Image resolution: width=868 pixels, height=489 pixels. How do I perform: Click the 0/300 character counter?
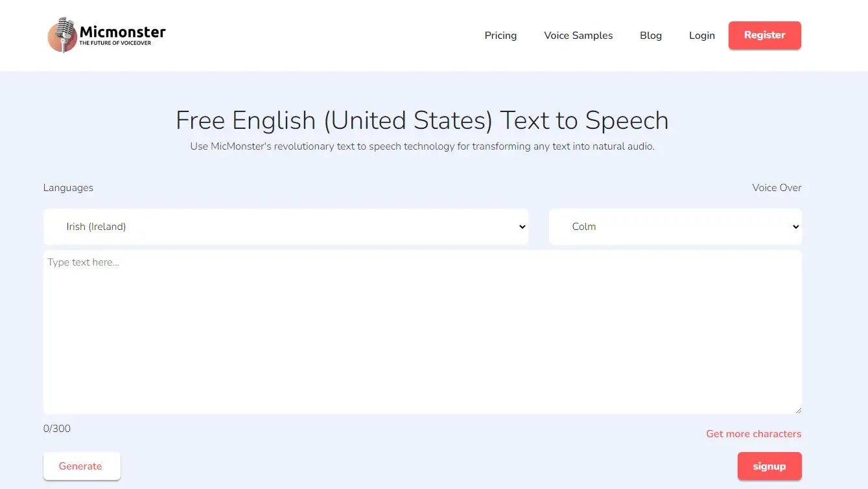pos(56,428)
